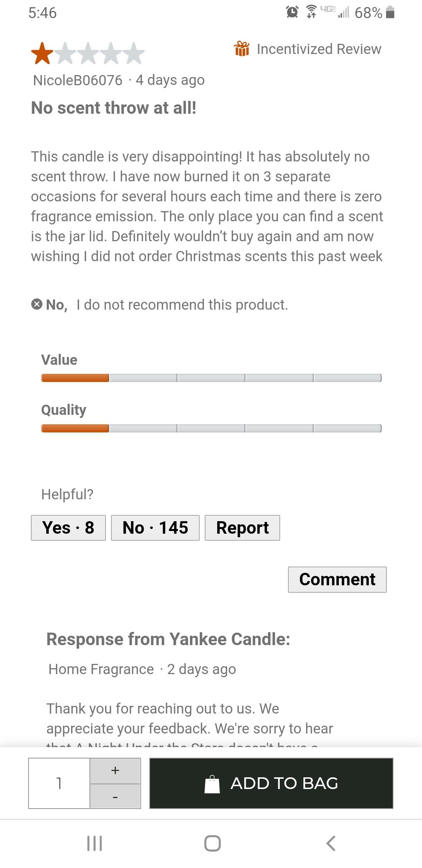The width and height of the screenshot is (422, 868).
Task: Tap the fifth gray rating star
Action: [134, 53]
